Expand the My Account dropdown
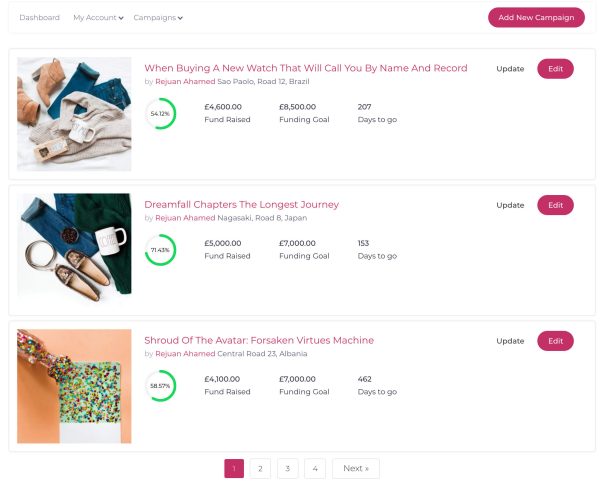The height and width of the screenshot is (500, 600). [98, 17]
